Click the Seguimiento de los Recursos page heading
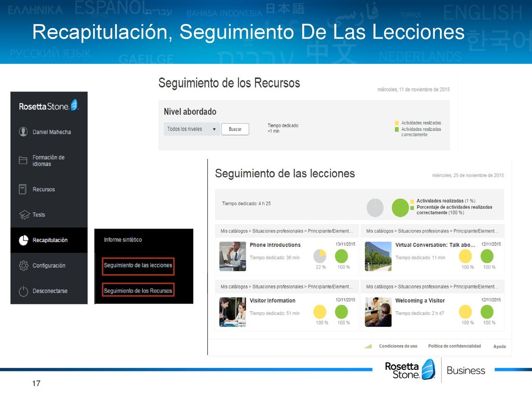 pyautogui.click(x=229, y=83)
